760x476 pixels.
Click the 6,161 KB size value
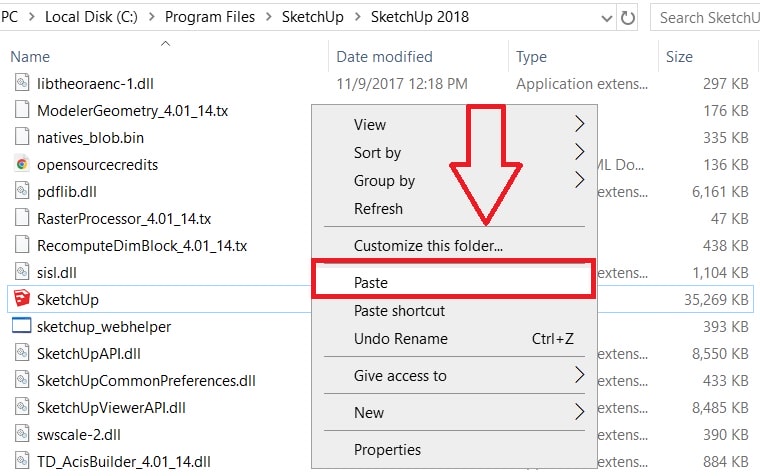tap(720, 192)
